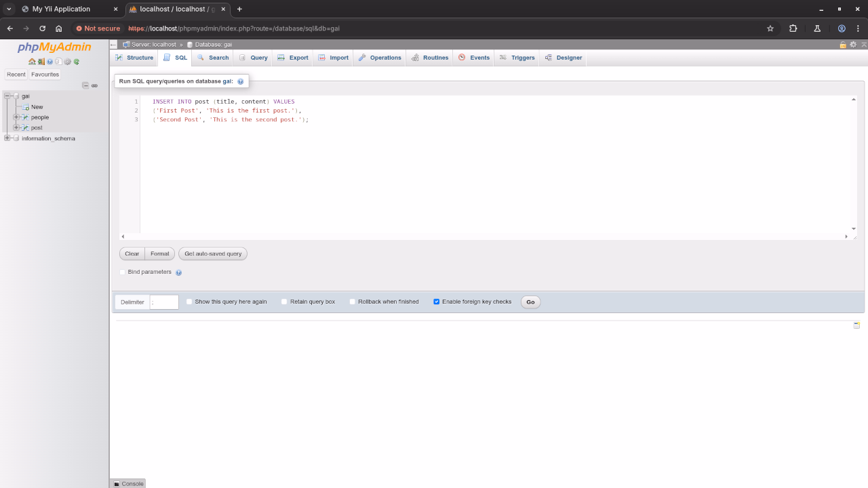Click Go to run the query

click(x=530, y=302)
